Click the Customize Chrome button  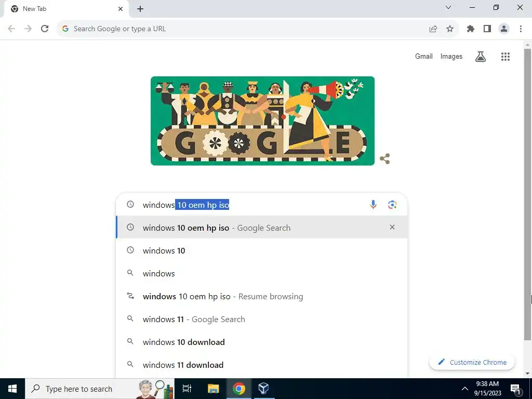(472, 362)
